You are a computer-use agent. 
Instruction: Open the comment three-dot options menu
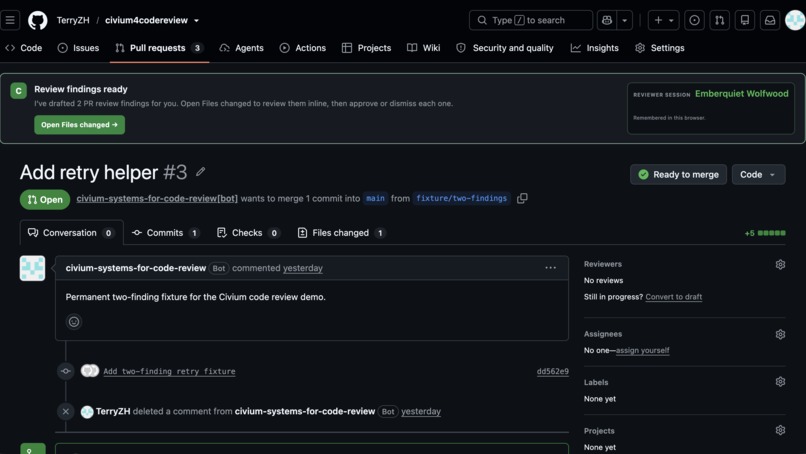[551, 268]
